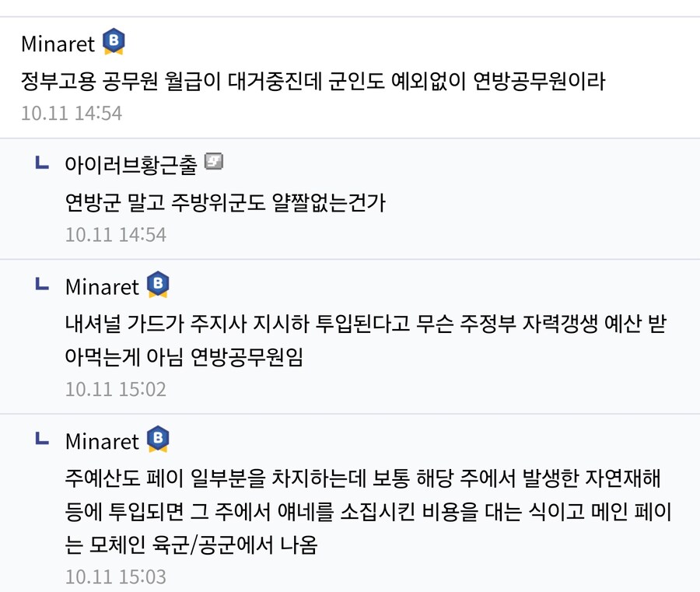Click the B badge on the 15:02 Minaret reply
Image resolution: width=700 pixels, height=592 pixels.
(x=158, y=285)
